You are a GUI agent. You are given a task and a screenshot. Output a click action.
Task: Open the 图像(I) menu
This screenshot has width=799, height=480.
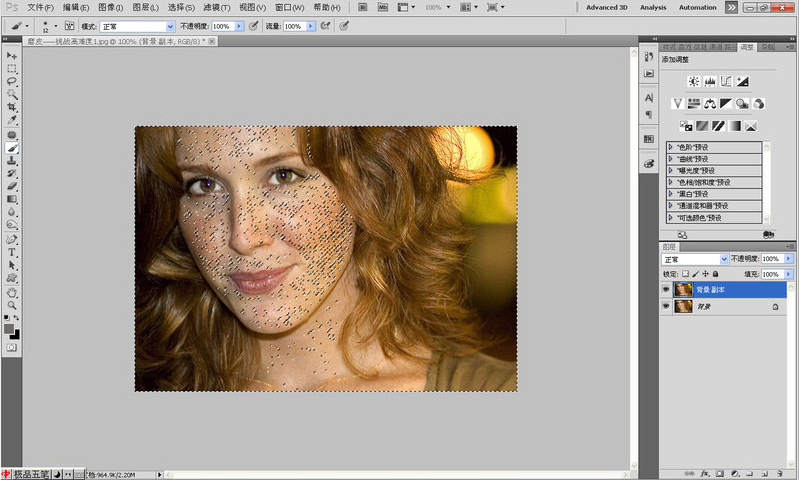click(x=109, y=7)
